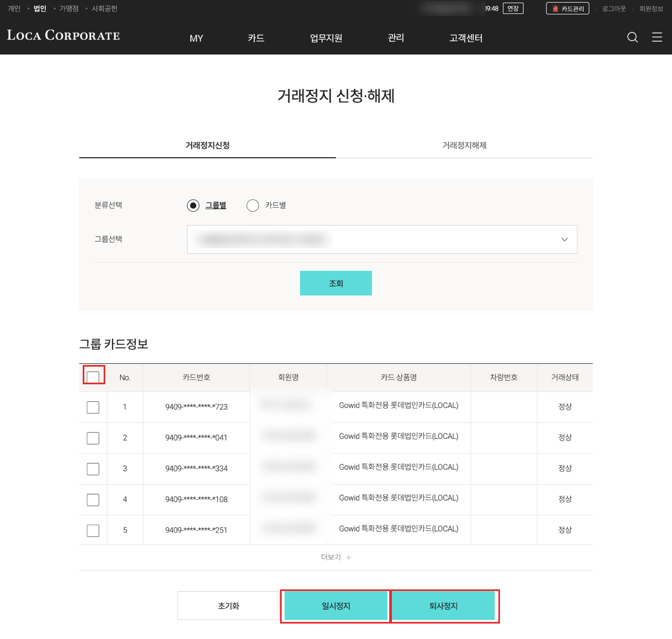
Task: Open the search magnifier icon
Action: (632, 37)
